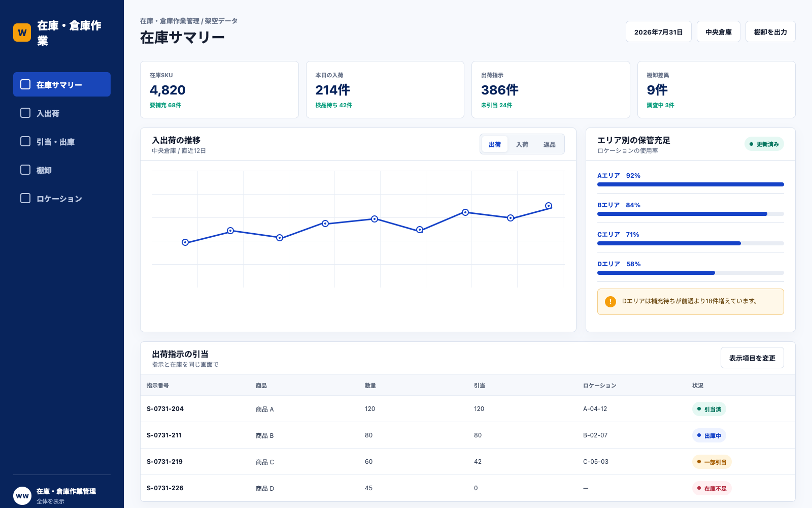Click the orange W app logo

coord(22,33)
